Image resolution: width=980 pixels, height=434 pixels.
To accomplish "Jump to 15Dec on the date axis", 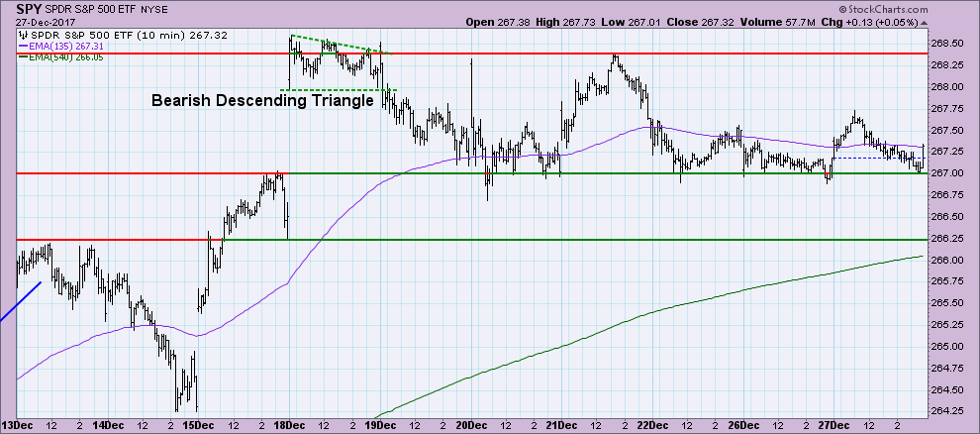I will (x=198, y=425).
